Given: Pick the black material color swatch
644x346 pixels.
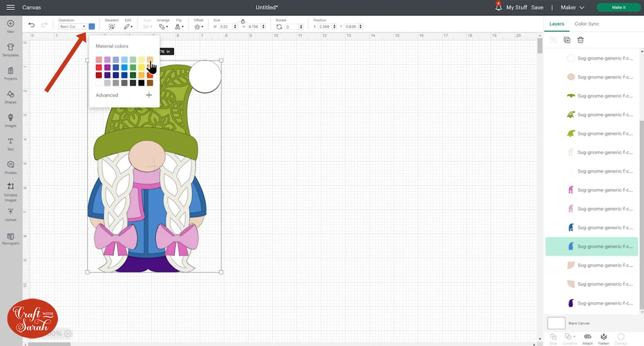Looking at the screenshot, I should coord(141,83).
